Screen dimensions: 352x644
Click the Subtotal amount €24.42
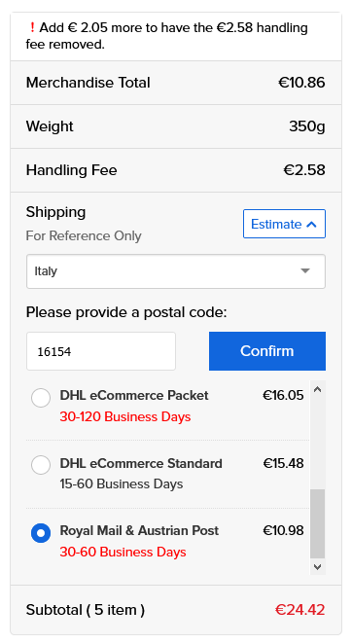point(299,610)
